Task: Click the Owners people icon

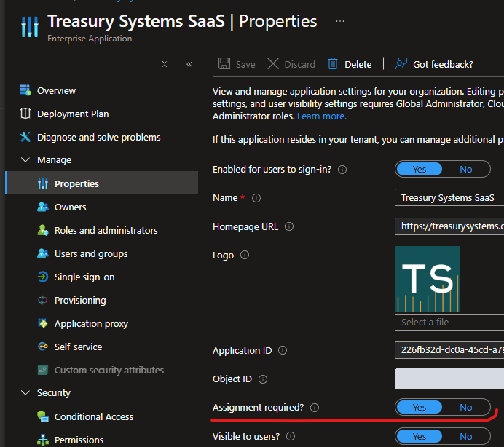Action: (x=43, y=207)
